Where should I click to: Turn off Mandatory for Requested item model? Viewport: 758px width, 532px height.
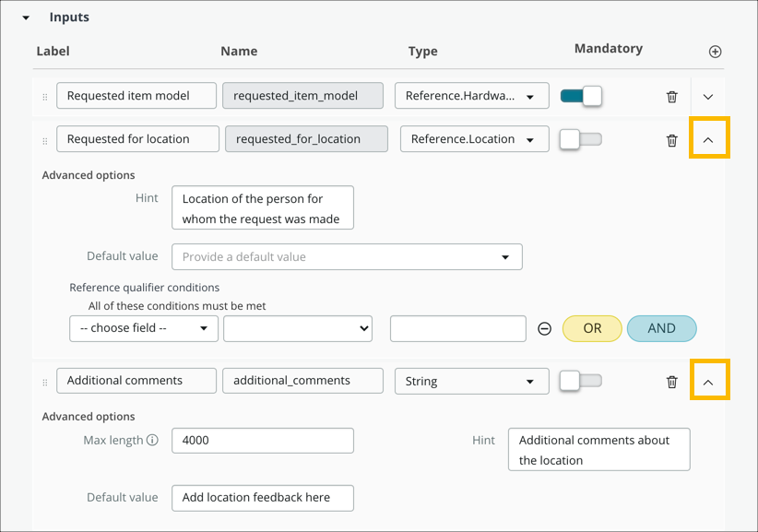point(581,96)
